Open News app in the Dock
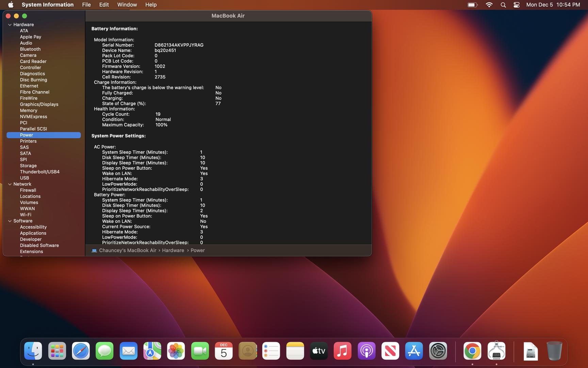 coord(390,351)
